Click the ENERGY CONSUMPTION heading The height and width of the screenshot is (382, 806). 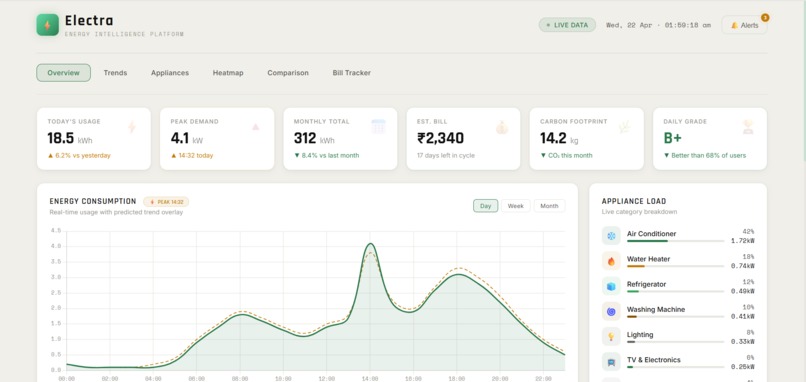93,202
